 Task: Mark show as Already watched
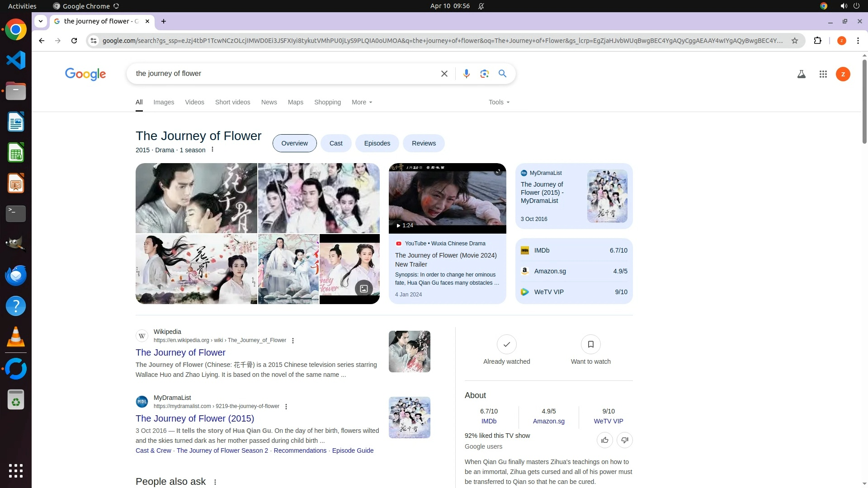tap(506, 345)
